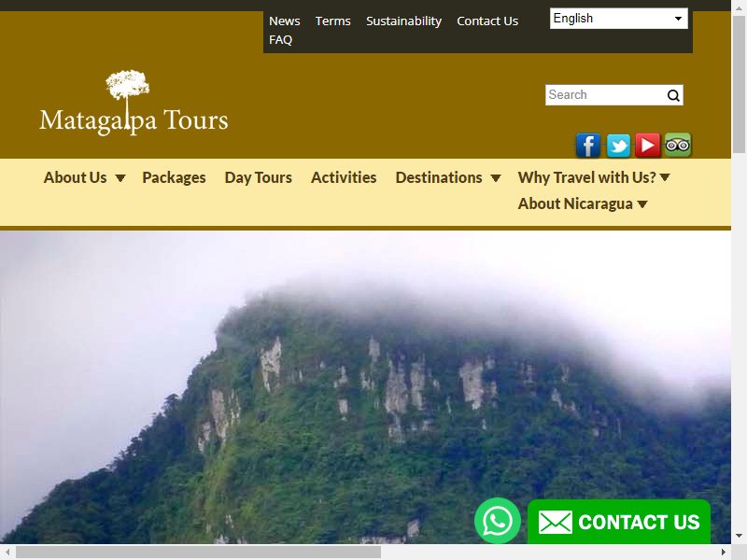Open the Twitter social icon
Image resolution: width=747 pixels, height=560 pixels.
click(618, 146)
